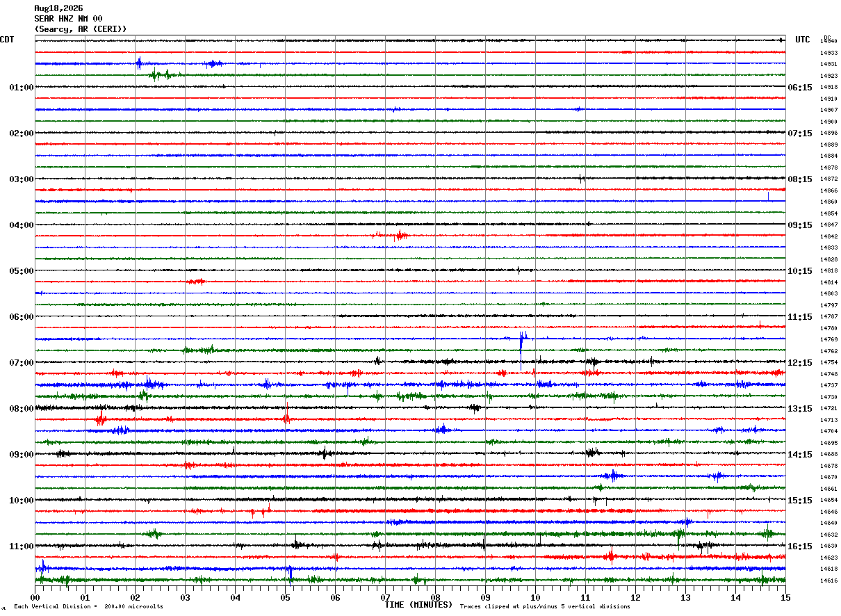The width and height of the screenshot is (841, 616).
Task: Click the Aug18,2026 date header
Action: pos(58,8)
